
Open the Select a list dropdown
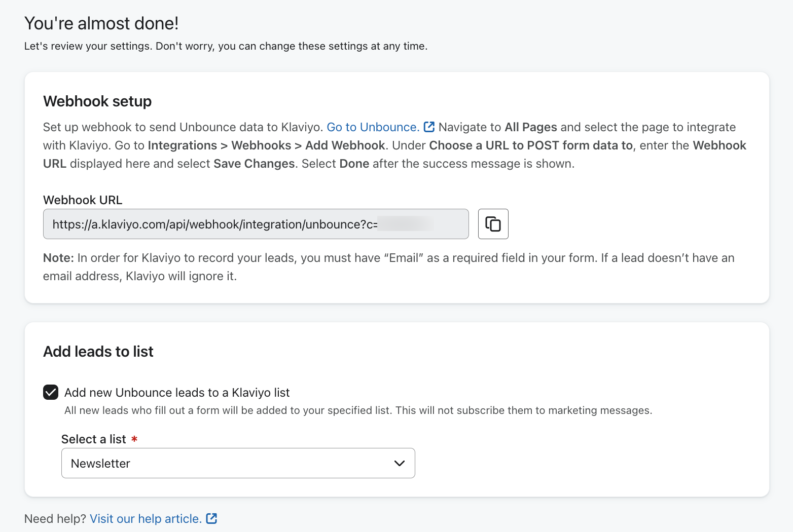238,463
